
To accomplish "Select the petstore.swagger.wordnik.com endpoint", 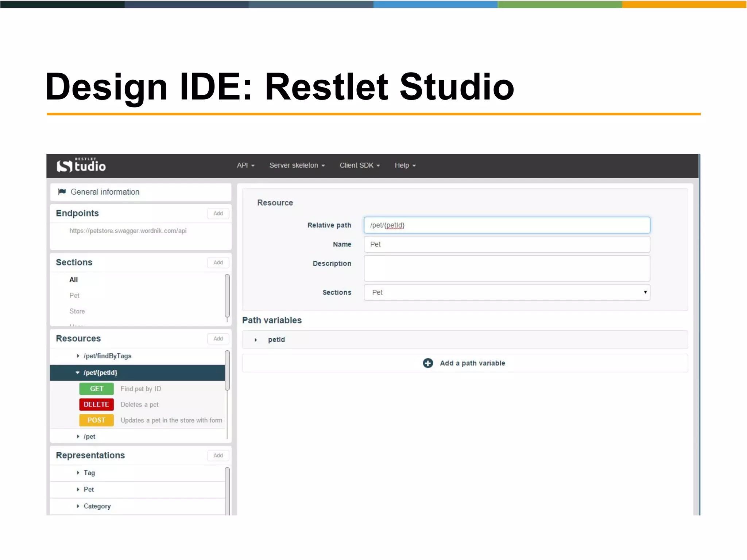I will pos(128,231).
